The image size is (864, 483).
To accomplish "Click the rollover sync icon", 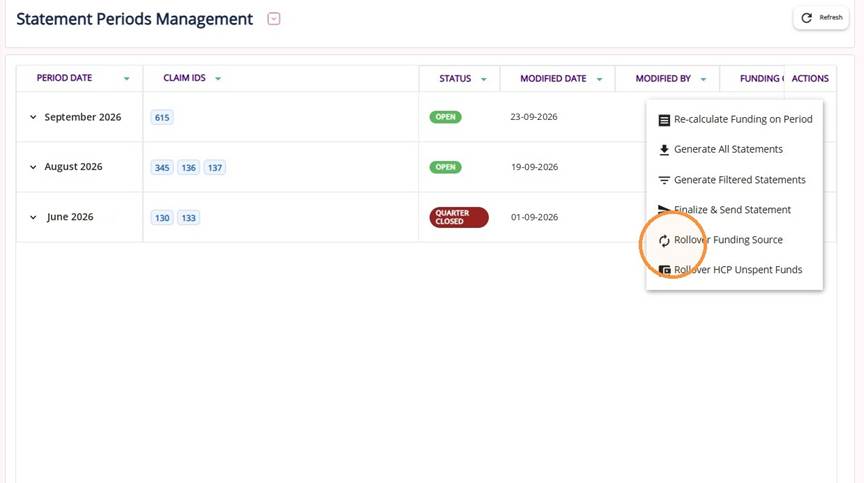I will [664, 241].
